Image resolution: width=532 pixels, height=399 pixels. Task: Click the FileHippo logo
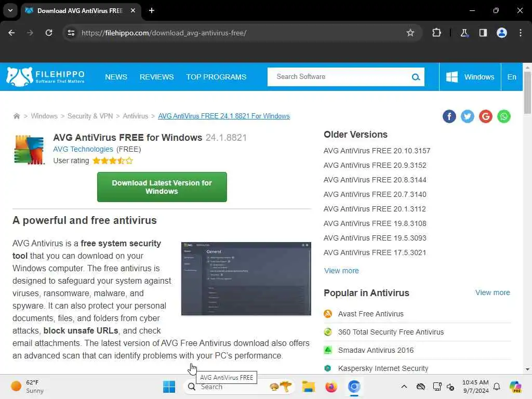45,77
